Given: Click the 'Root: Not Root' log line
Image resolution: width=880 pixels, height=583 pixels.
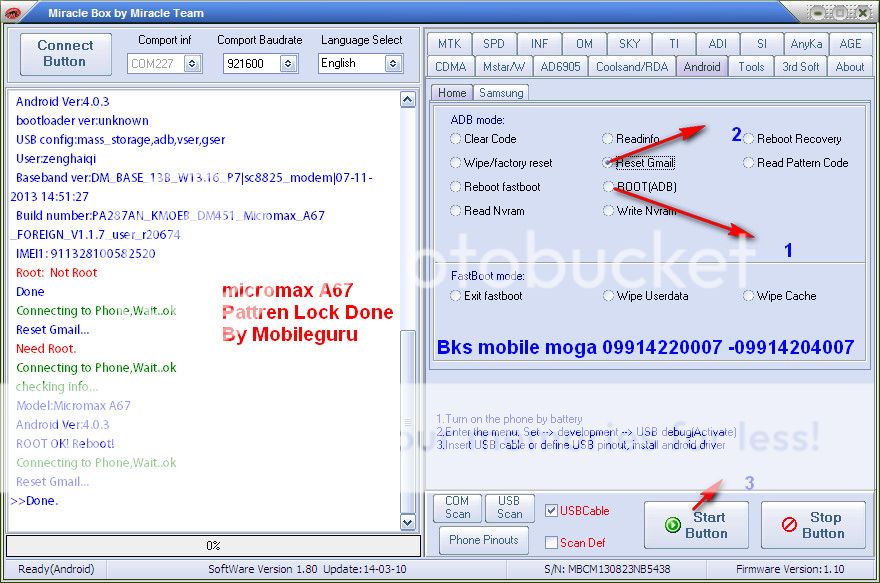Looking at the screenshot, I should tap(57, 273).
